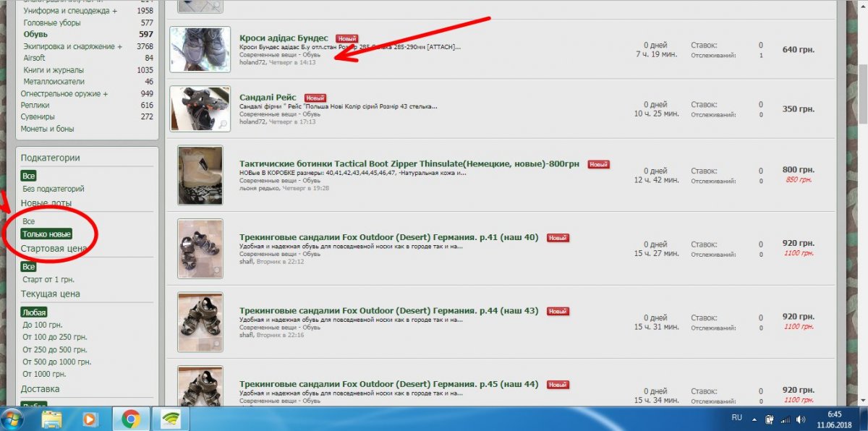
Task: Open Windows Explorer from the taskbar
Action: coord(51,419)
